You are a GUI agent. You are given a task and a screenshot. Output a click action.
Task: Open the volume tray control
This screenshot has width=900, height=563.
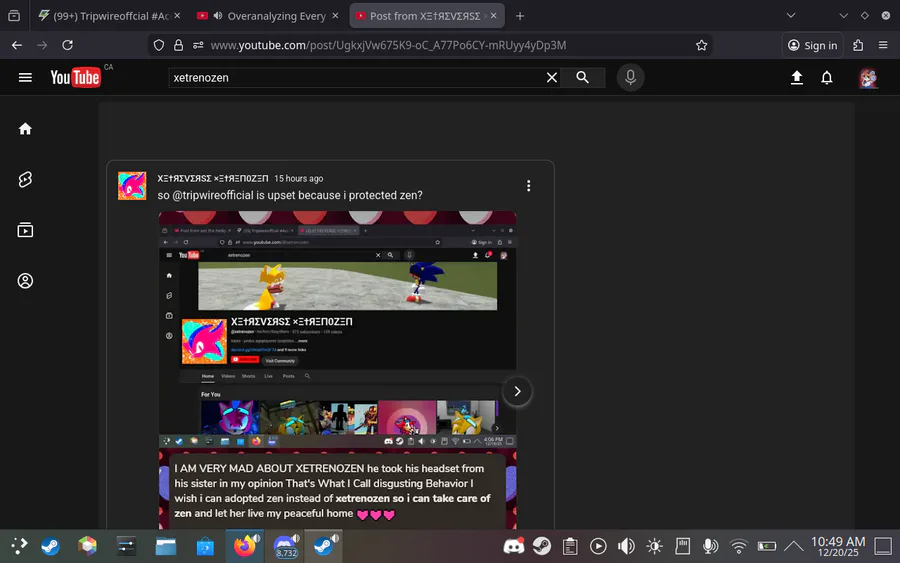tap(626, 546)
